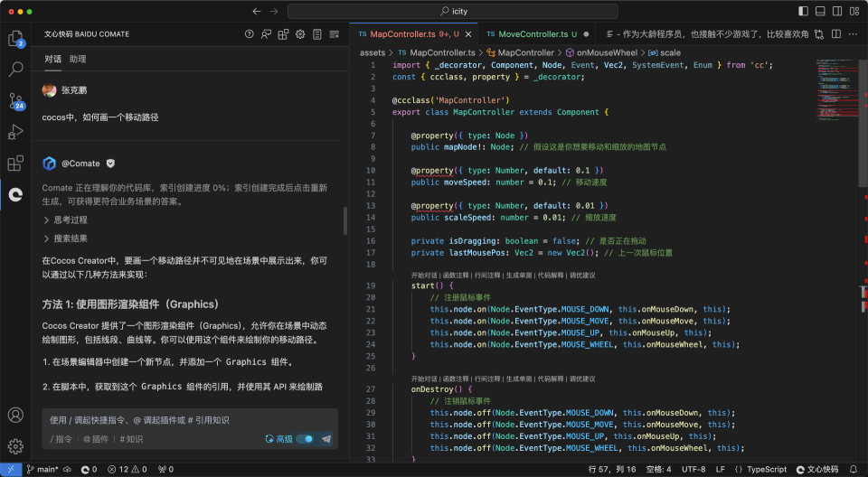
Task: Open problems indicator showing 12 errors
Action: (x=127, y=469)
